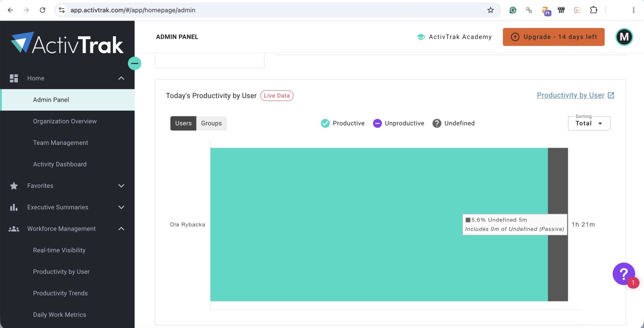Toggle the Unproductive legend filter
Screen dimensions: 644x328
398,123
